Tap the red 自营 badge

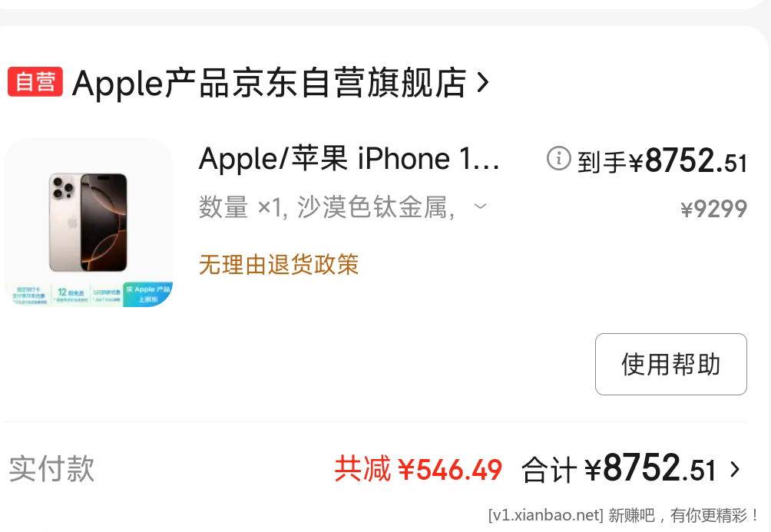(35, 81)
